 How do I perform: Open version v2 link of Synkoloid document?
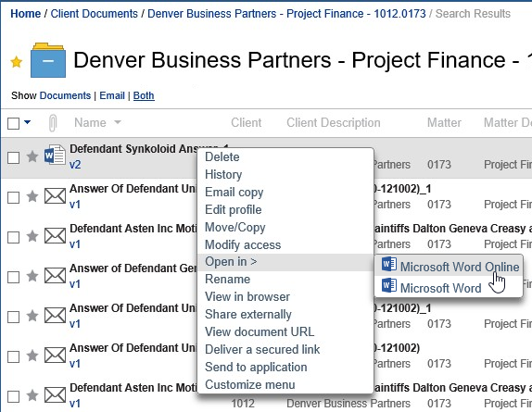point(75,165)
